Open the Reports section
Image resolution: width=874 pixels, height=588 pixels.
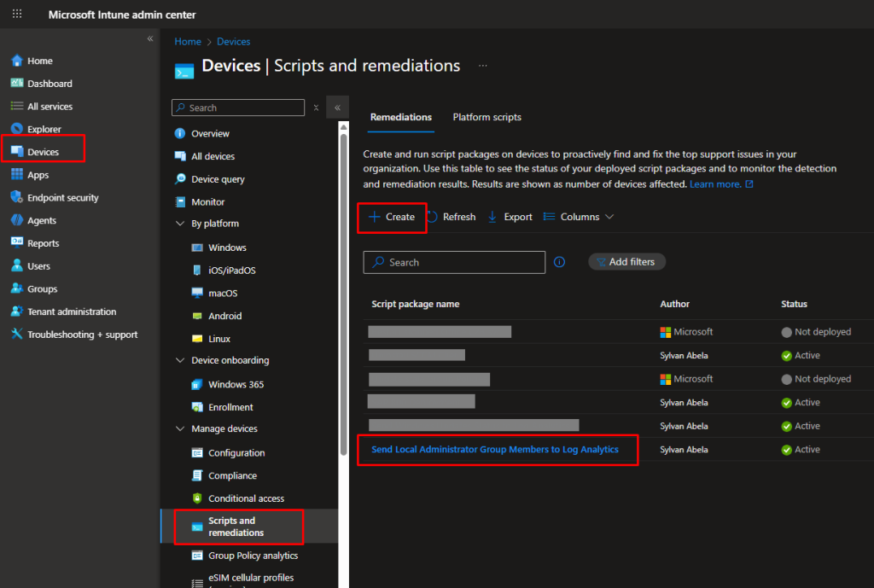[x=49, y=242]
